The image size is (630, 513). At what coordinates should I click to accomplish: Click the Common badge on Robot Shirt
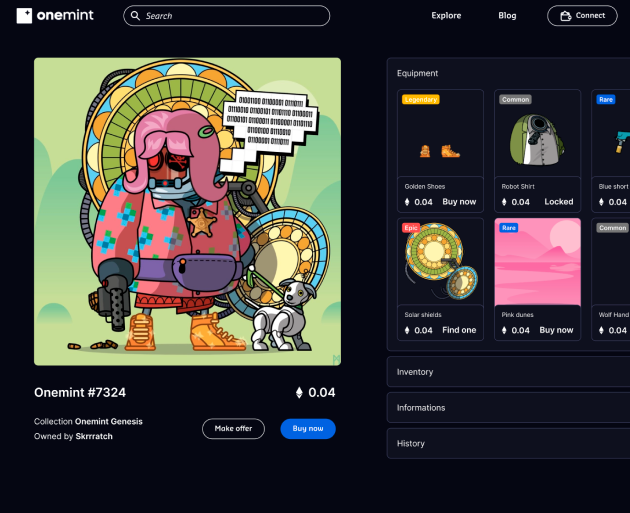pos(515,99)
